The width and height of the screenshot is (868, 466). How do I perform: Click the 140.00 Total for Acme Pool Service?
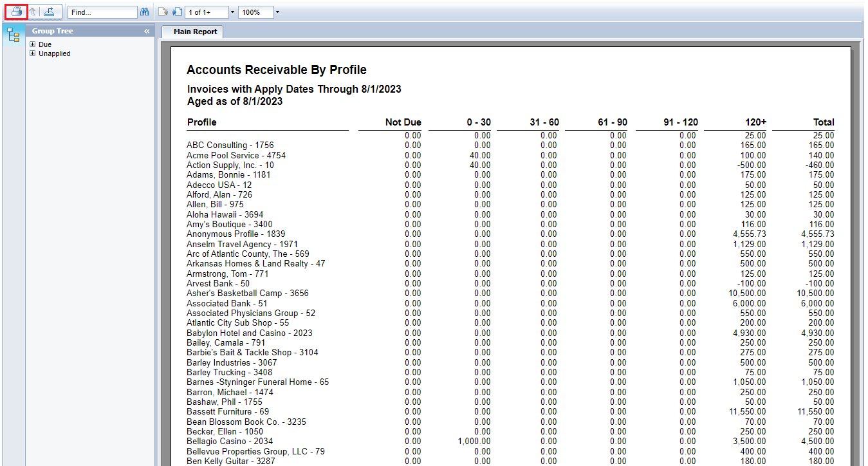click(x=822, y=155)
